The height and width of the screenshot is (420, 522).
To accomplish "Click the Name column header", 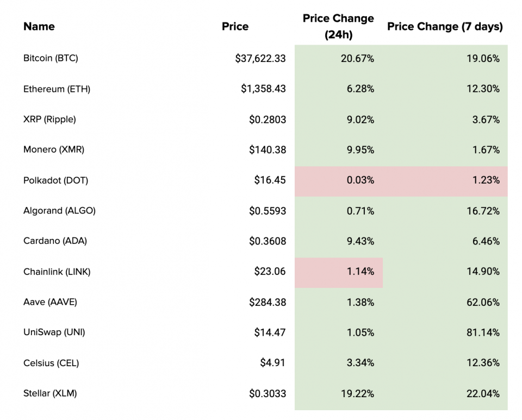I will click(x=39, y=26).
